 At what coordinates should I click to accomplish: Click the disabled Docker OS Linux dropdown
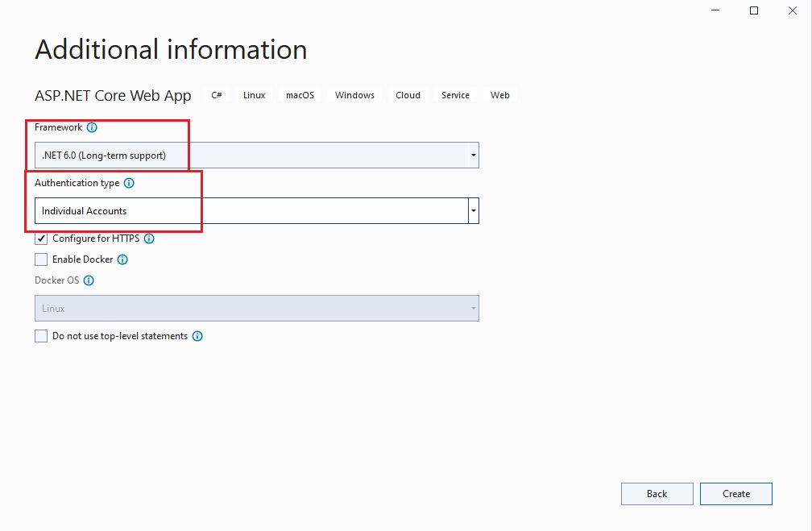click(x=257, y=309)
